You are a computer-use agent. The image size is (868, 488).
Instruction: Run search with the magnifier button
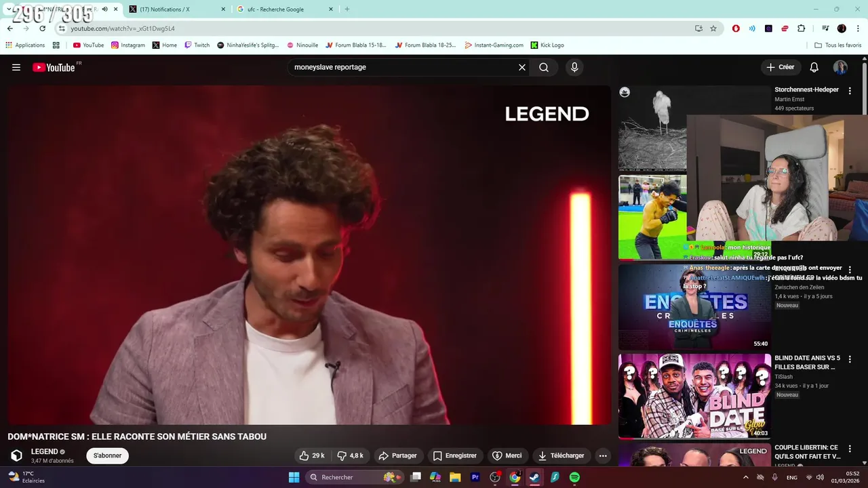tap(544, 67)
